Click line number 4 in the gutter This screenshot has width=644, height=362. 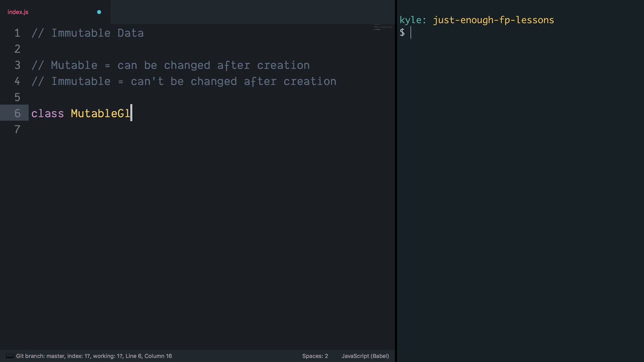click(17, 81)
